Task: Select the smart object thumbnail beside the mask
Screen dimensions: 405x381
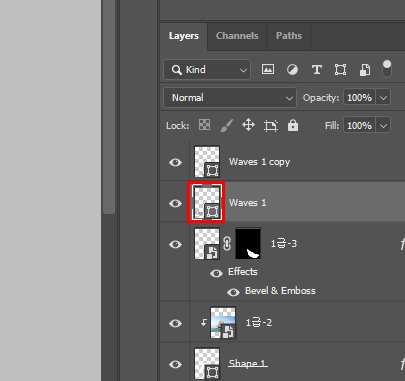Action: click(x=207, y=243)
